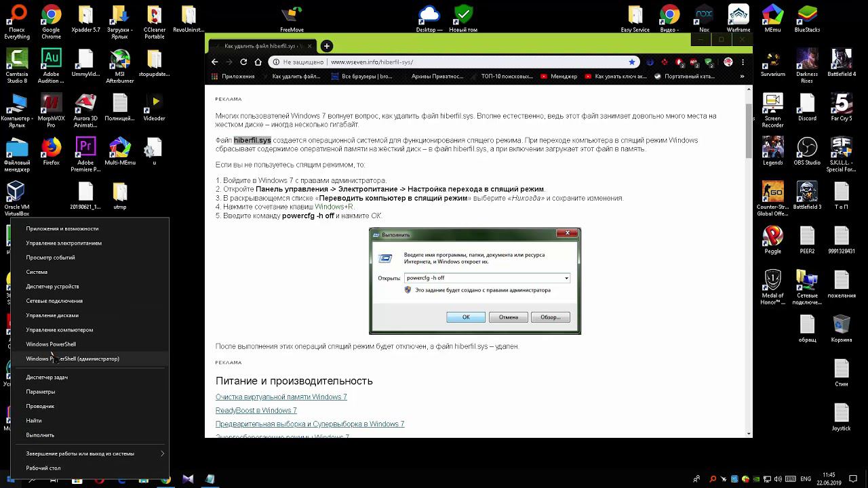The width and height of the screenshot is (868, 488).
Task: Open the Multi-MEmu desktop icon
Action: pos(120,152)
